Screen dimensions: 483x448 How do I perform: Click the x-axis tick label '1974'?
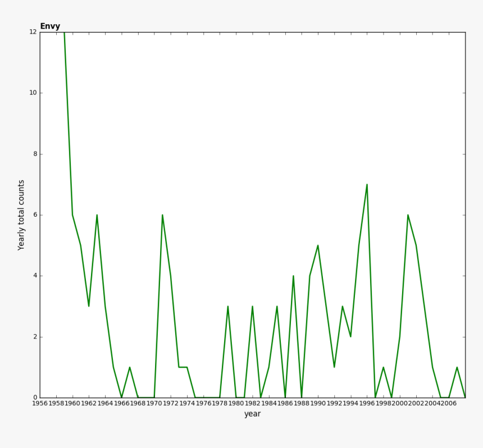click(x=187, y=403)
